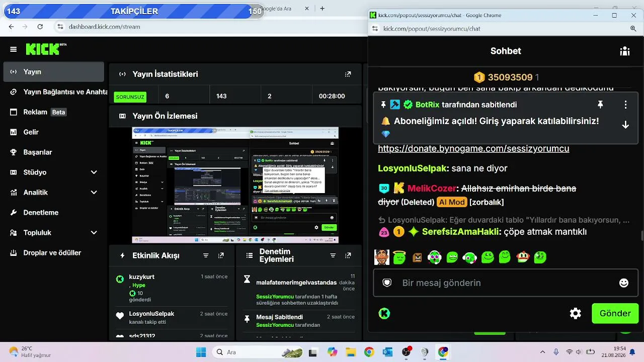The image size is (644, 362).
Task: Open the Denetim Eylemleri filter icon
Action: click(x=333, y=255)
